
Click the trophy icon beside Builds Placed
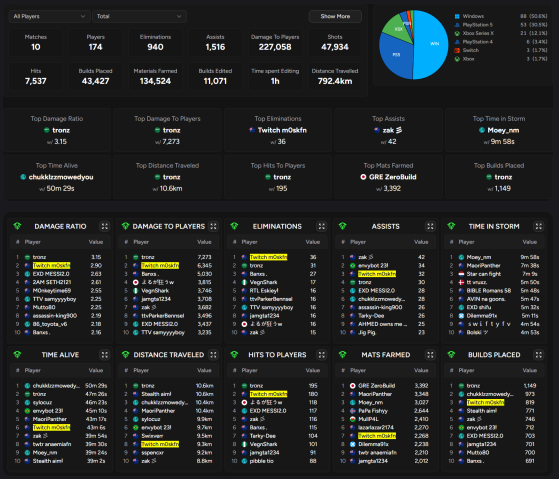451,354
